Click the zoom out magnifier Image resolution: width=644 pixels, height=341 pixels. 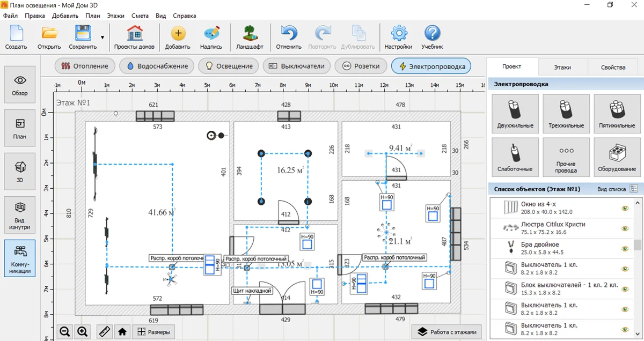click(65, 332)
